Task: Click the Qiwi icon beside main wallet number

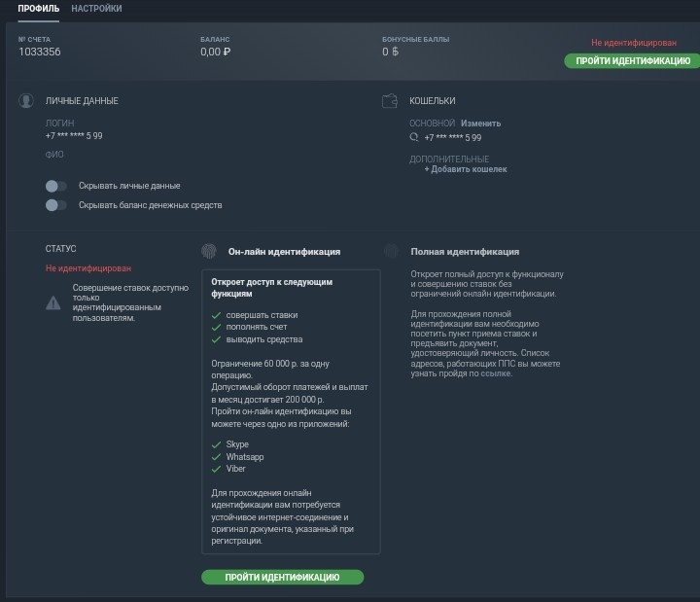Action: pyautogui.click(x=414, y=137)
